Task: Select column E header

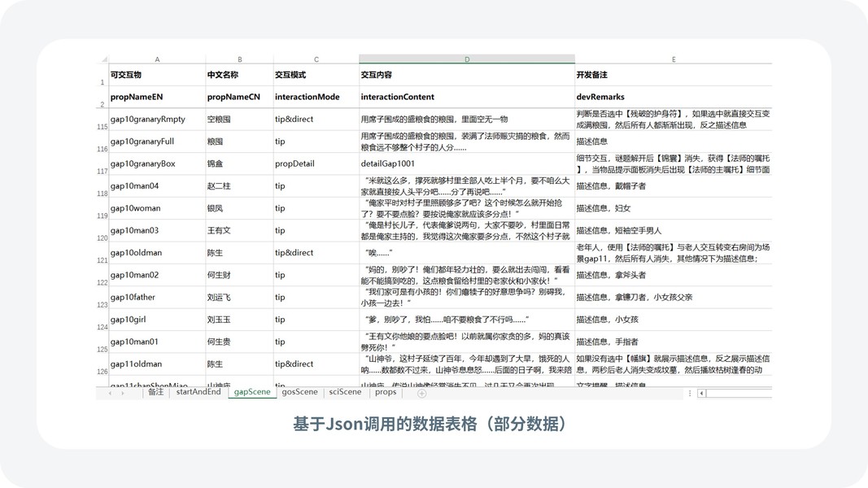Action: [x=673, y=59]
